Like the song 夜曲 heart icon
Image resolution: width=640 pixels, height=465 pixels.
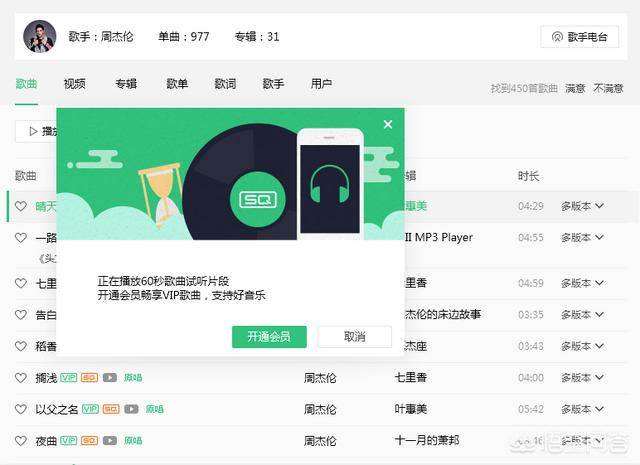click(x=21, y=441)
